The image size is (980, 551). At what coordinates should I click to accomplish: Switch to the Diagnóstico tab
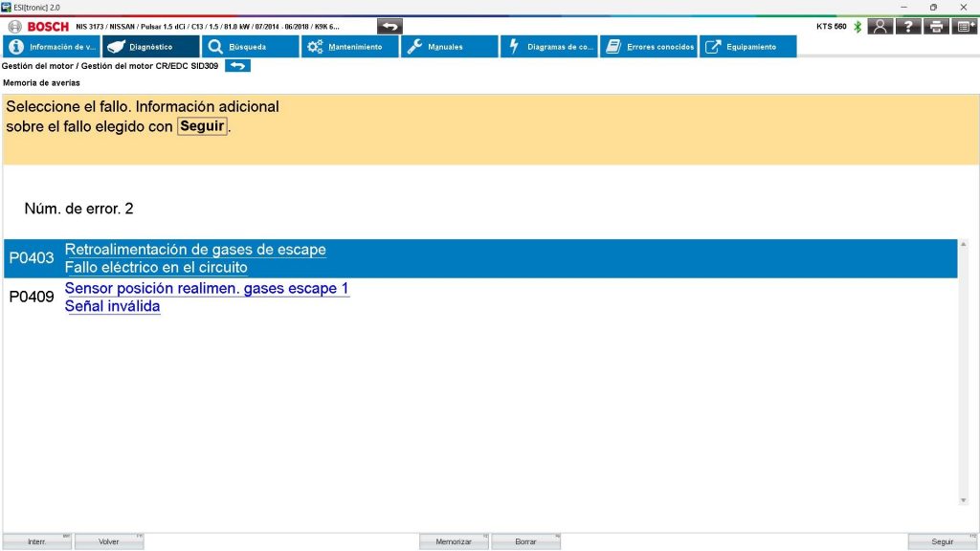tap(150, 46)
